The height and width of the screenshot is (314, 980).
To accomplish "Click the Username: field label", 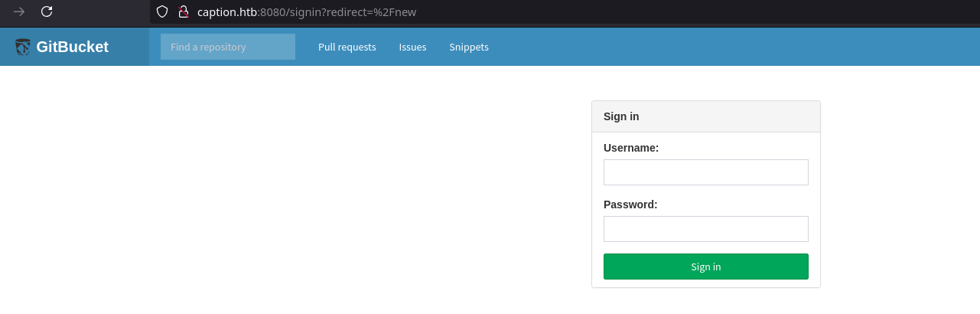I will pos(630,148).
